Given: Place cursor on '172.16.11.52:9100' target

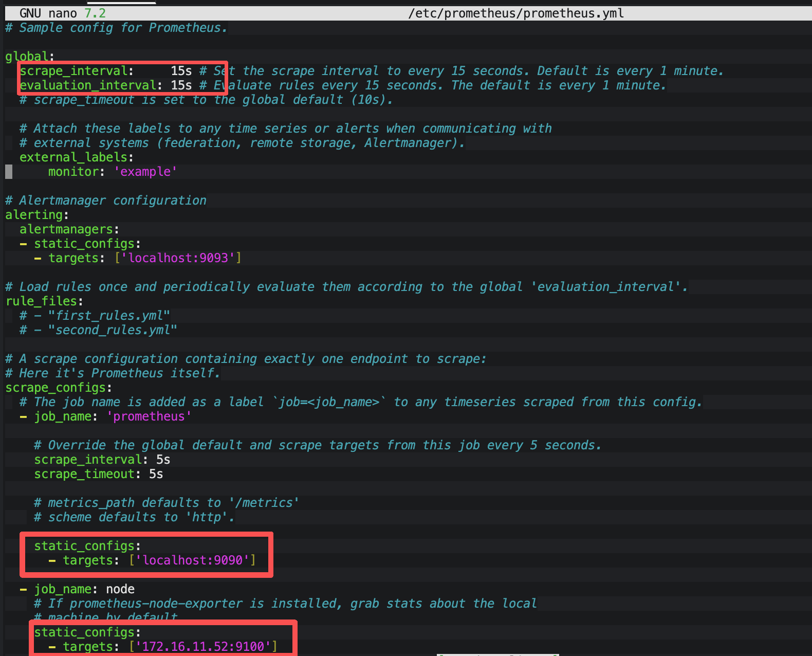Looking at the screenshot, I should pos(203,647).
